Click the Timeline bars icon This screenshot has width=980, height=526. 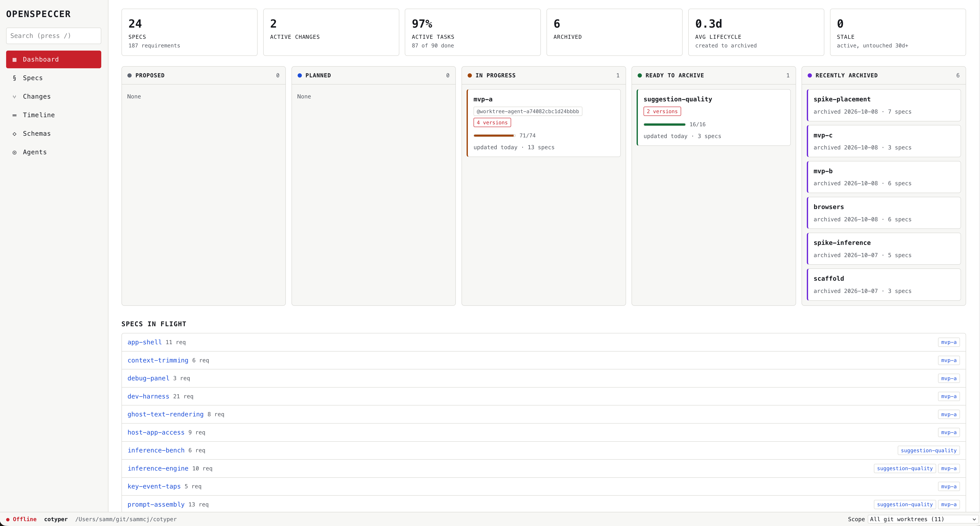pos(15,115)
